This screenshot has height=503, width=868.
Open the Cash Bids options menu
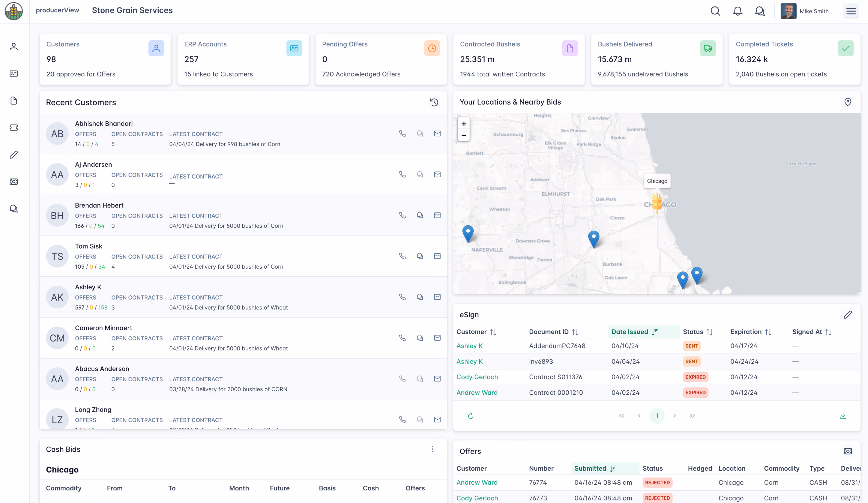[432, 449]
